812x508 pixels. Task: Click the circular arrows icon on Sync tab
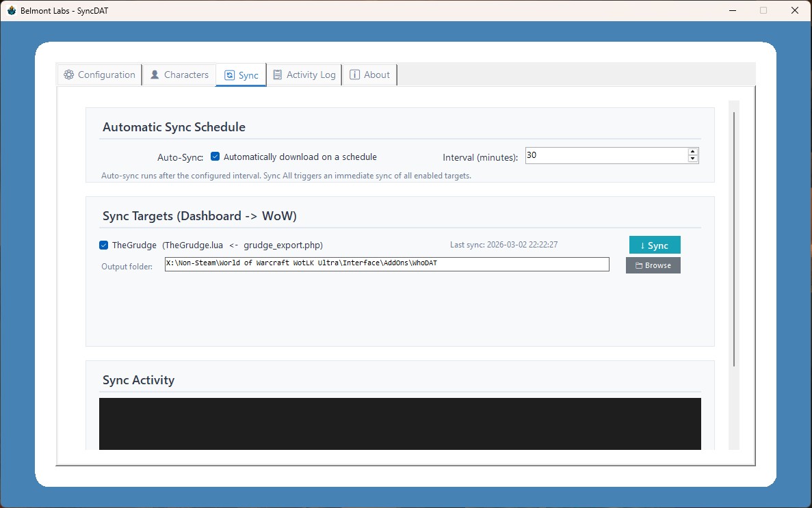(x=229, y=75)
